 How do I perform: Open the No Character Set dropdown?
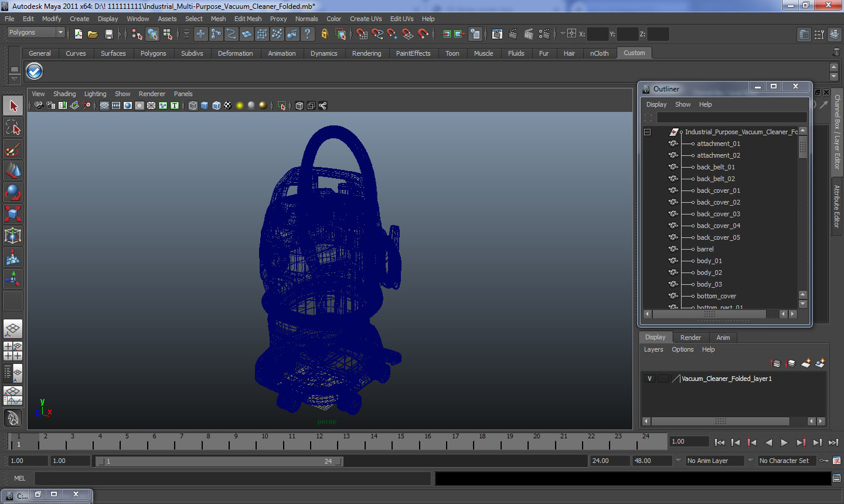(788, 461)
